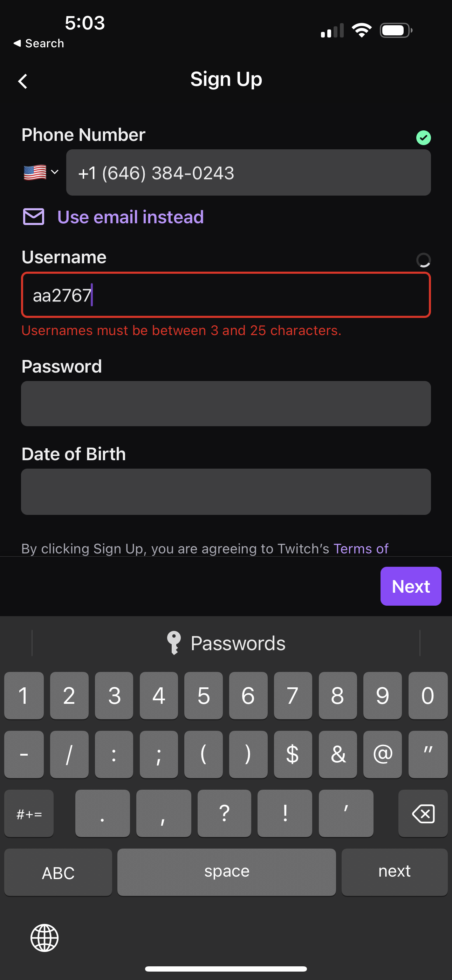Switch to alphabetic keyboard with ABC key
This screenshot has width=452, height=980.
click(x=58, y=872)
